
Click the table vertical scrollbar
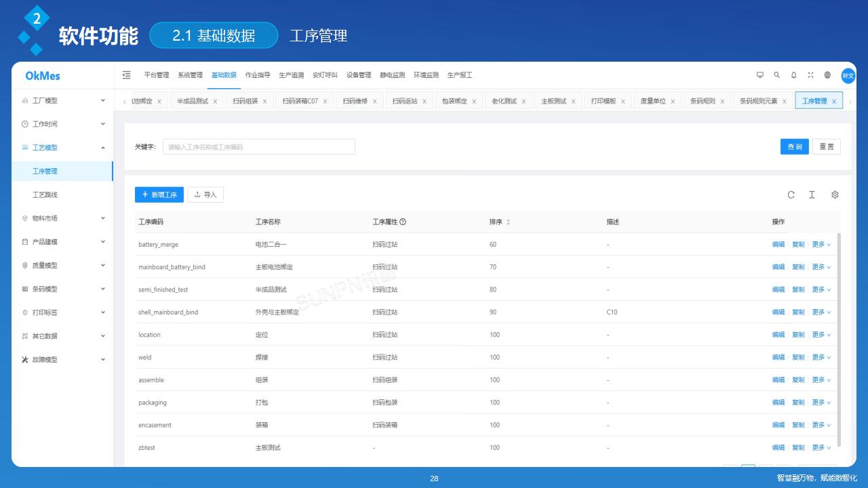(840, 339)
